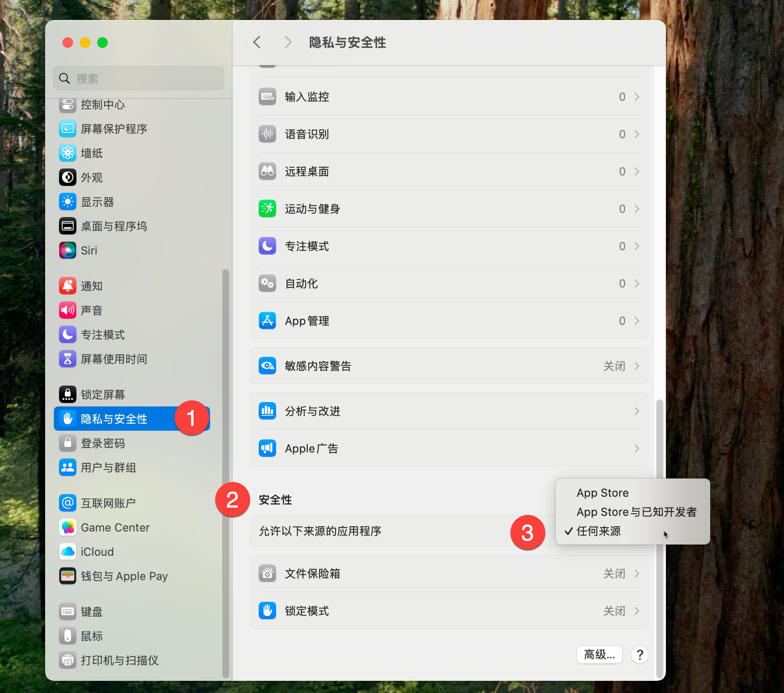Click the Speech Recognition waveform icon
This screenshot has height=693, width=784.
267,134
